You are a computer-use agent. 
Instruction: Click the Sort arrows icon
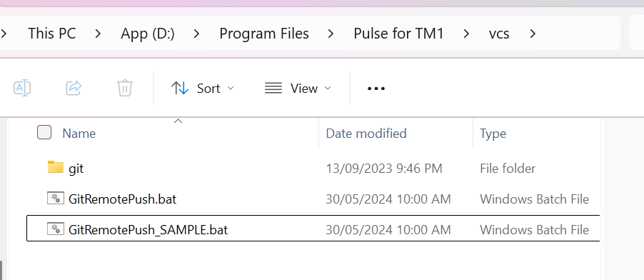[x=179, y=88]
